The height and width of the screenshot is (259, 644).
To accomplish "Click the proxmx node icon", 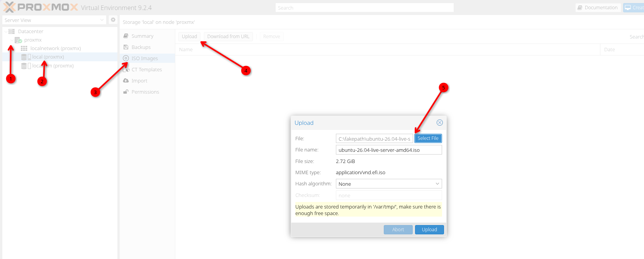I will pyautogui.click(x=18, y=40).
